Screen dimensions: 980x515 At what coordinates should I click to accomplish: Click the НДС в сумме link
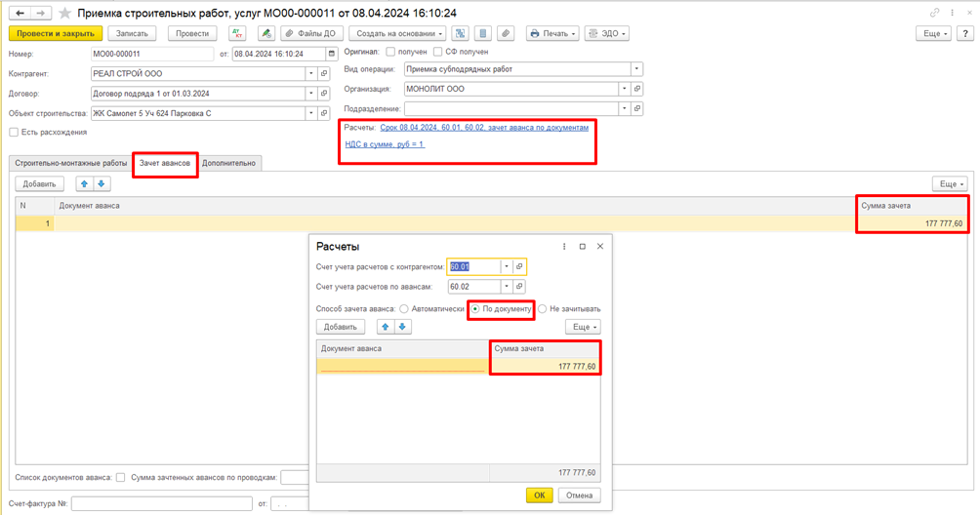[385, 144]
